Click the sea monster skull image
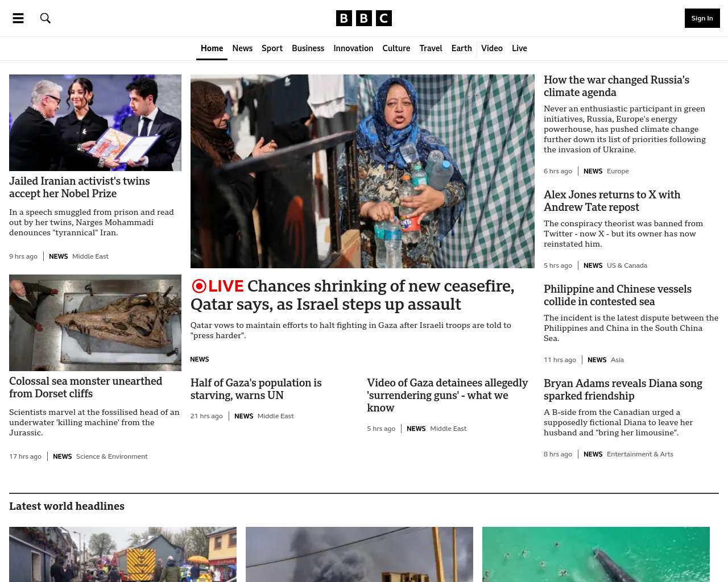Screen dimensions: 728x582 tap(95, 323)
